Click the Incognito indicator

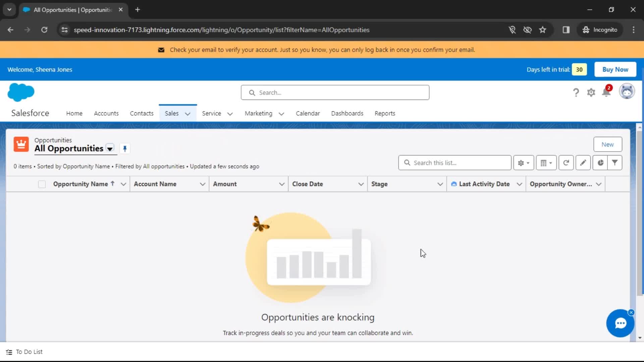click(x=600, y=30)
